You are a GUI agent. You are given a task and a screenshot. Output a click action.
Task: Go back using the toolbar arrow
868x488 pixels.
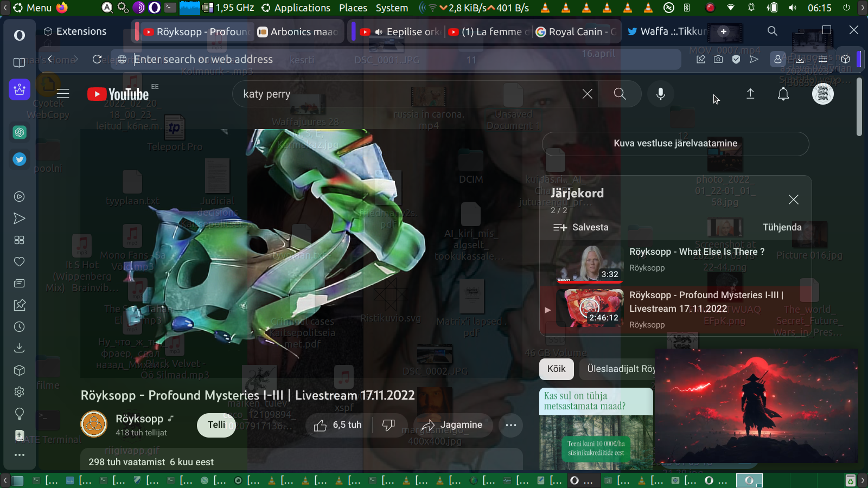pos(50,59)
